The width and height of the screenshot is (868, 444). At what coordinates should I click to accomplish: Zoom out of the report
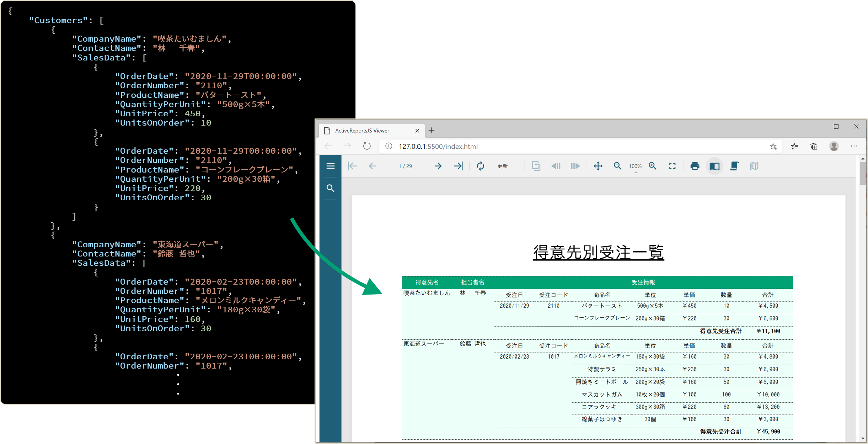(x=617, y=166)
